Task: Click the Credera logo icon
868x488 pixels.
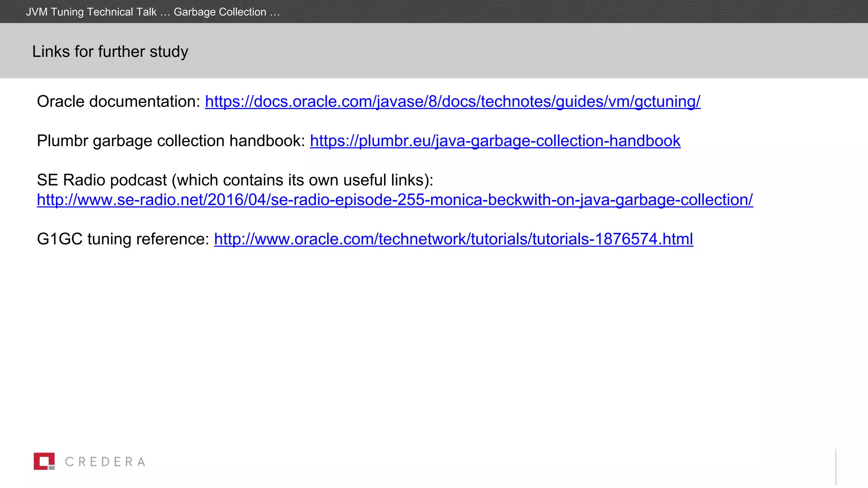Action: (45, 461)
